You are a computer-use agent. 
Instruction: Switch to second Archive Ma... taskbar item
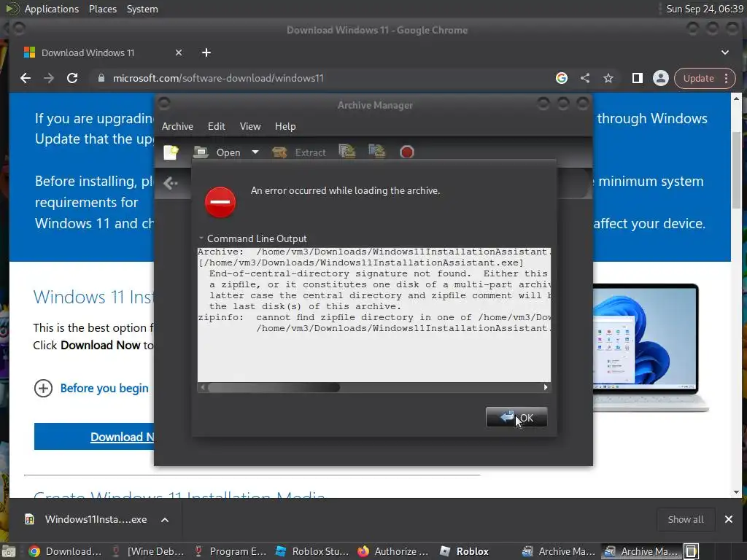pos(641,551)
